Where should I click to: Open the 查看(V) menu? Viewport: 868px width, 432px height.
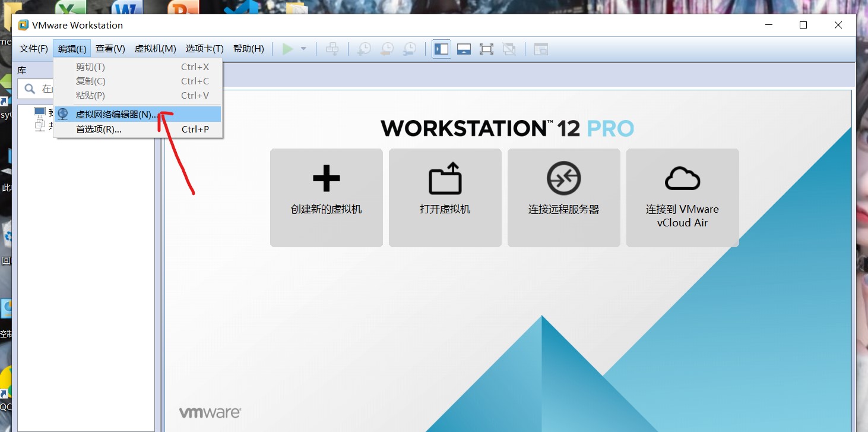tap(110, 49)
